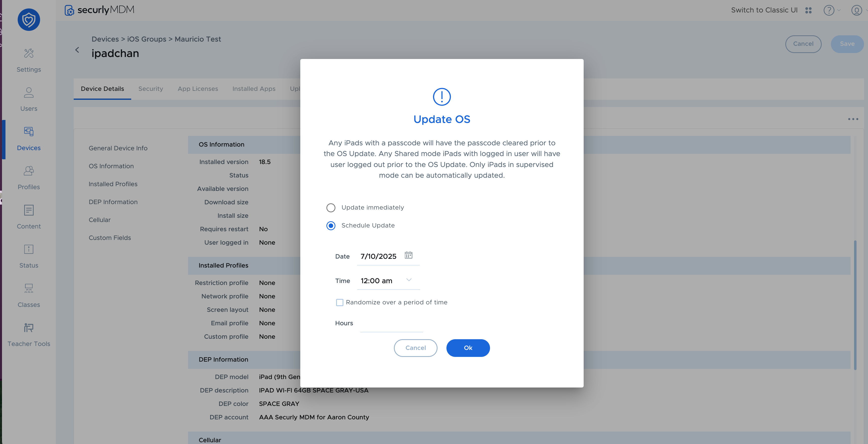Click Ok in the Update OS dialog
The image size is (868, 444).
click(468, 348)
